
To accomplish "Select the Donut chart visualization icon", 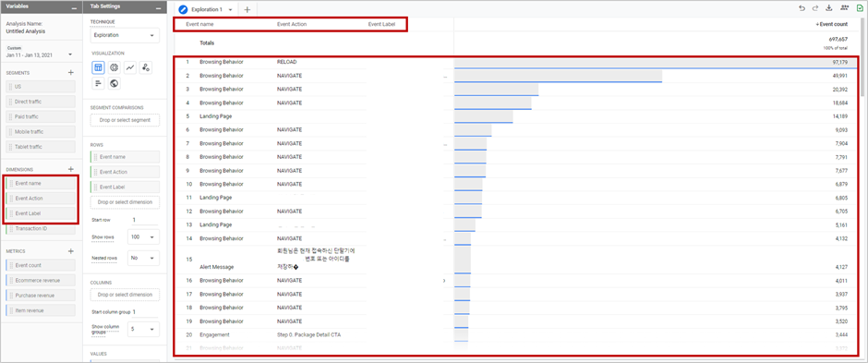I will click(x=114, y=67).
